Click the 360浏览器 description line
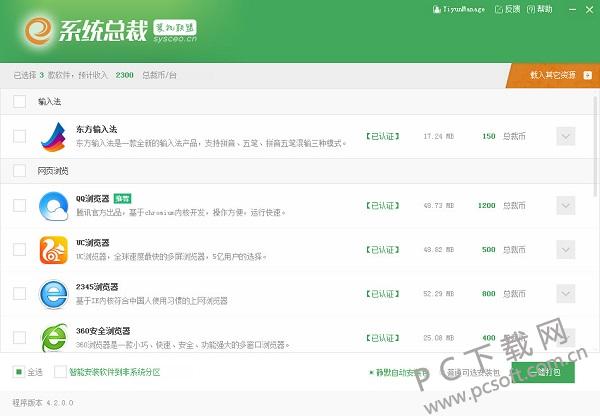This screenshot has height=416, width=600. [183, 345]
